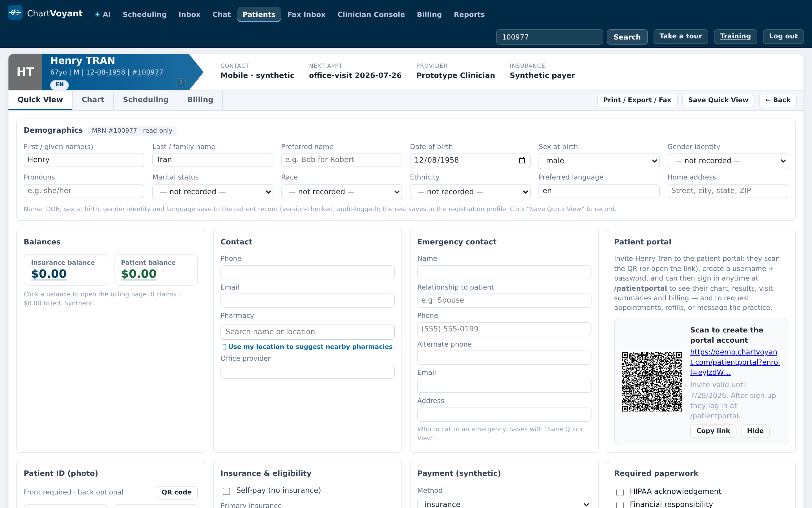Open the Inbox menu item
812x508 pixels.
coord(189,14)
